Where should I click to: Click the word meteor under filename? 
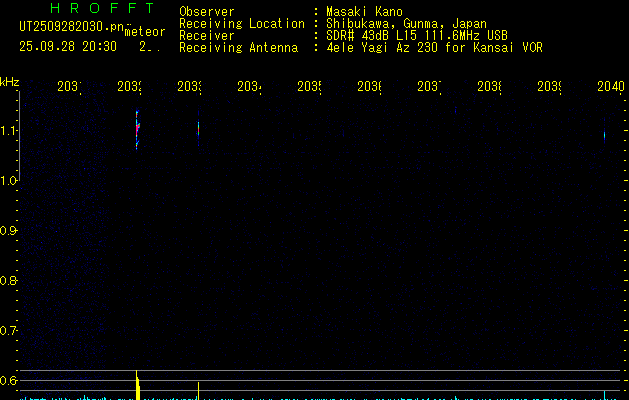(x=145, y=32)
